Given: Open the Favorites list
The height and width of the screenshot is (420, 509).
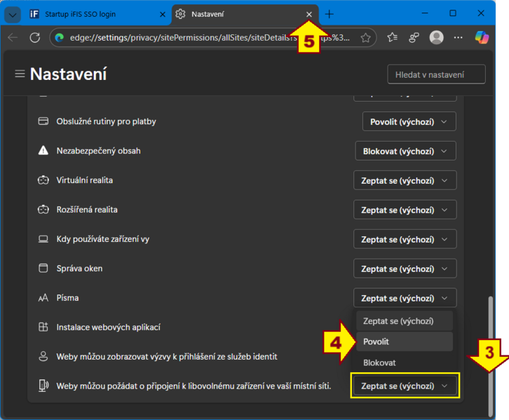Looking at the screenshot, I should [x=392, y=38].
